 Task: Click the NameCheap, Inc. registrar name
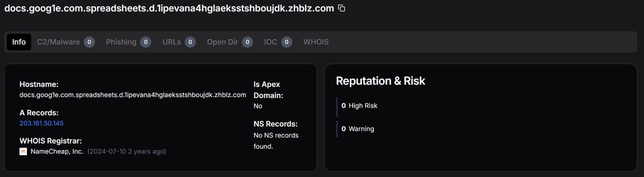57,151
